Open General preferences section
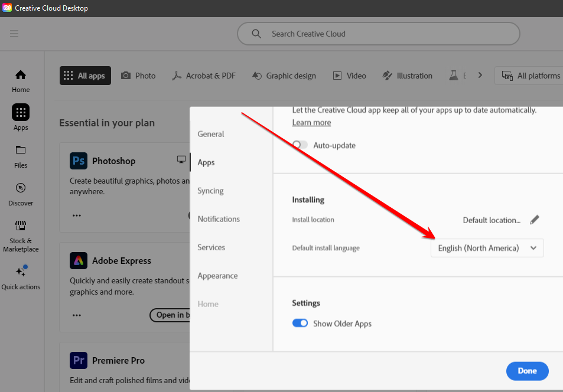Screen dimensions: 563x392 [x=211, y=134]
